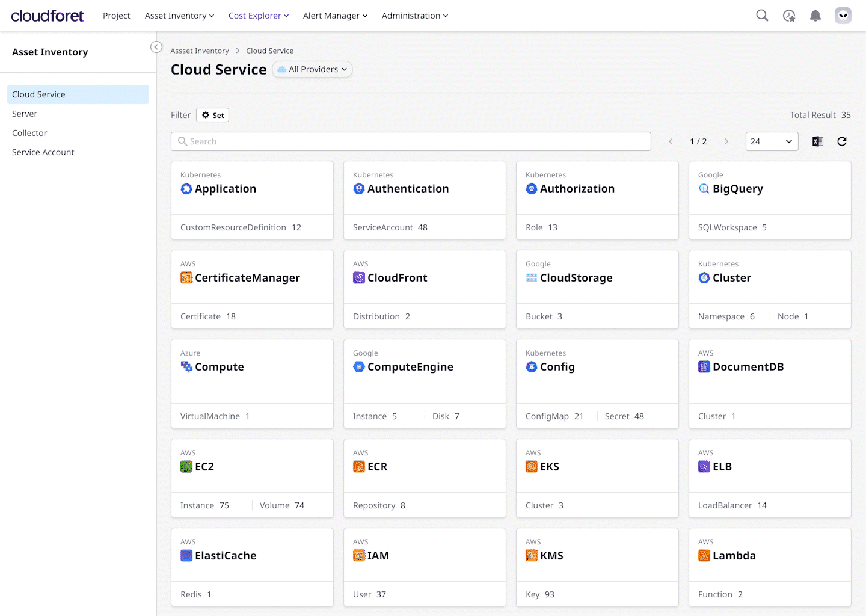The image size is (866, 616).
Task: Click the Google BigQuery icon
Action: pyautogui.click(x=704, y=188)
